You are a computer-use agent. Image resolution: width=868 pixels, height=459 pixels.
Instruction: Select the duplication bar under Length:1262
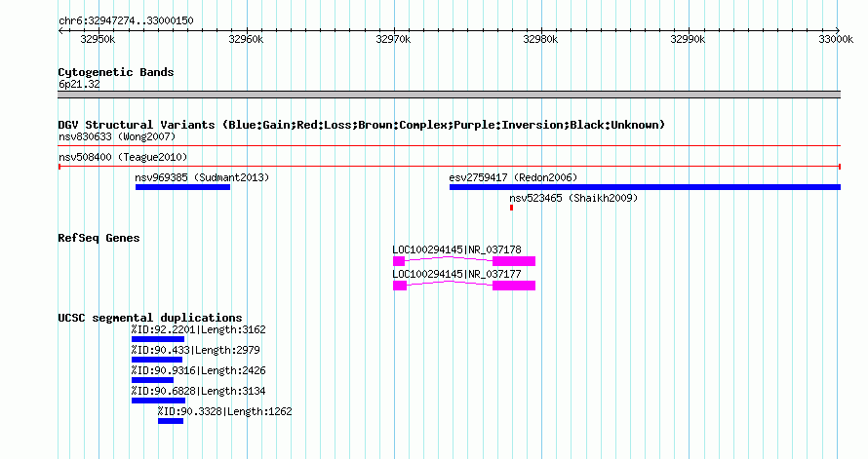click(171, 421)
